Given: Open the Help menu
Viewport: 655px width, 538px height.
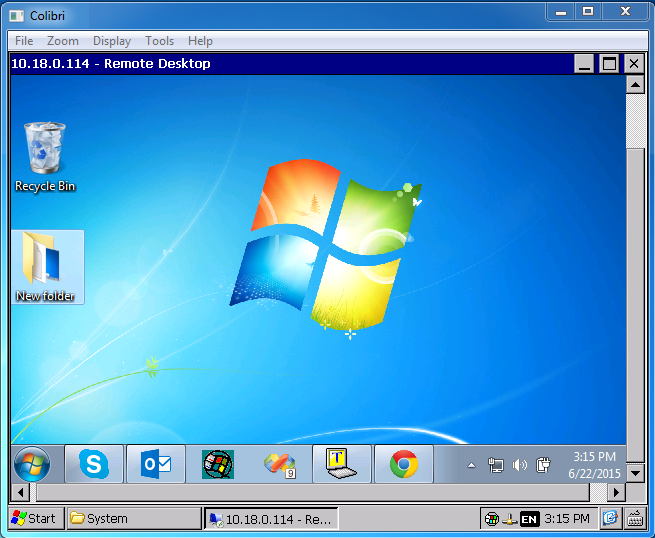Looking at the screenshot, I should click(200, 41).
